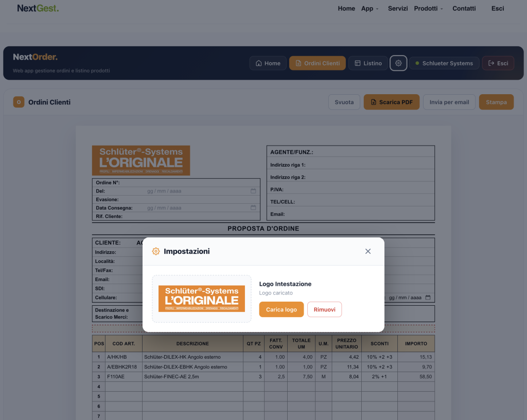527x420 pixels.
Task: Open calendar icon in the Cellulare row
Action: pos(428,297)
